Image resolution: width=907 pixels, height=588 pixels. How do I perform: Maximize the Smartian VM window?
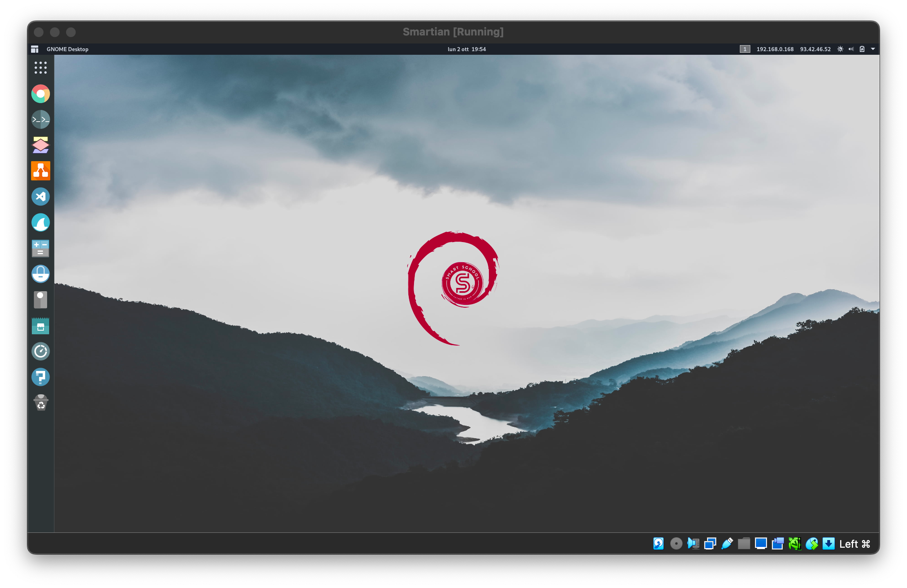[x=71, y=32]
